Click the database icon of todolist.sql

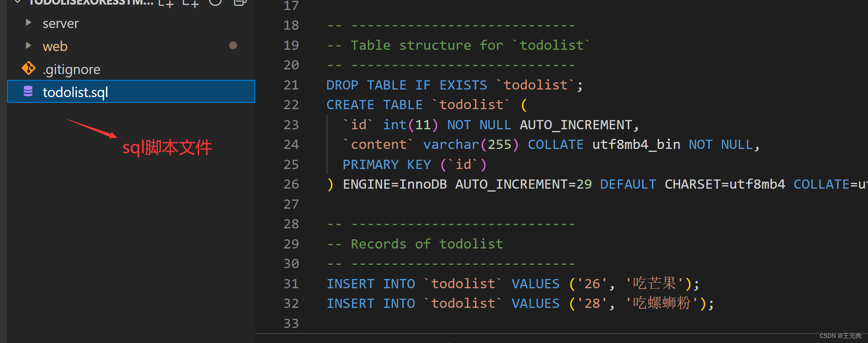point(28,91)
